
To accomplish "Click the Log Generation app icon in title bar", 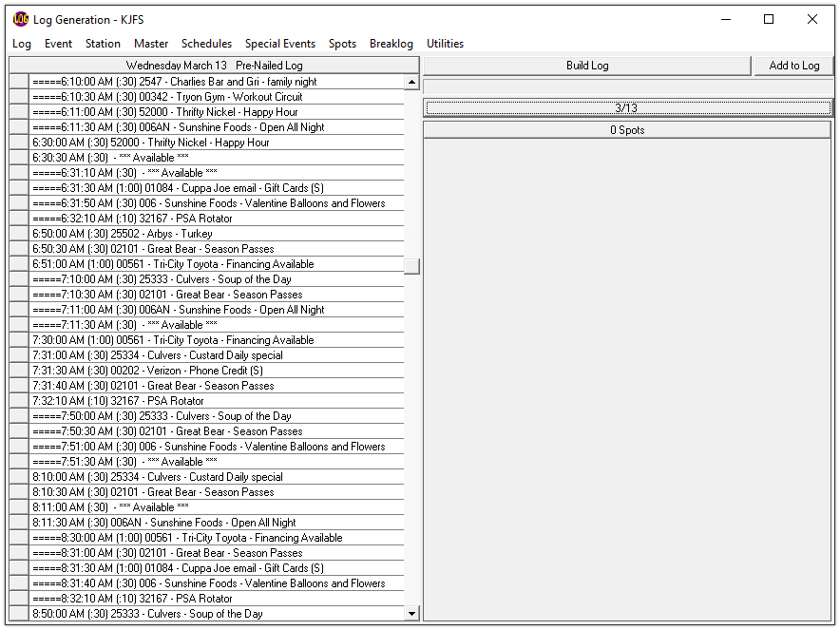I will coord(21,19).
